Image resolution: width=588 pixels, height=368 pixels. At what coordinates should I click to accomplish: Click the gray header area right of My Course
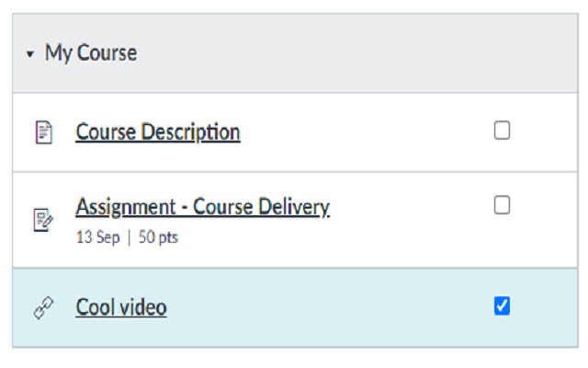[413, 53]
